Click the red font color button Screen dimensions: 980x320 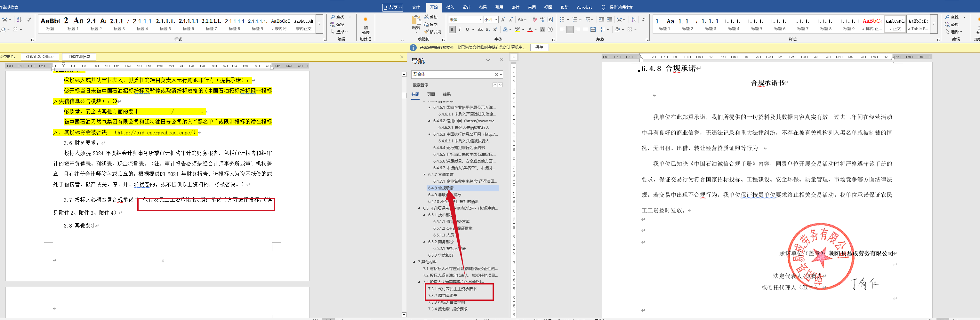pos(530,29)
